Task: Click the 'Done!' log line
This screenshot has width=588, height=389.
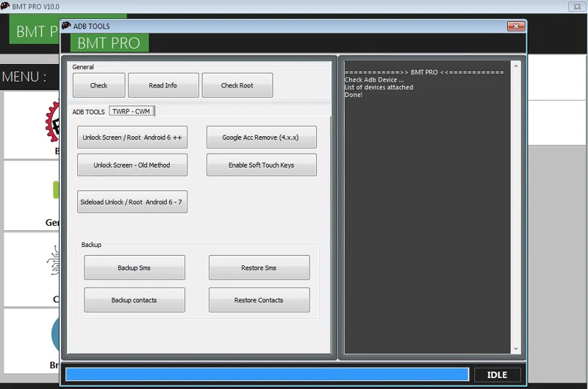Action: [x=354, y=95]
